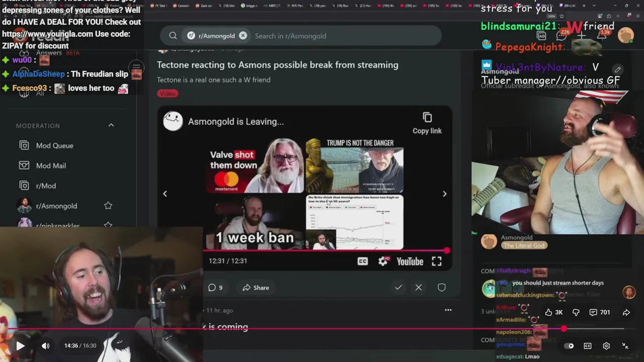Open the 701 comments panel
This screenshot has height=362, width=644.
tap(600, 312)
